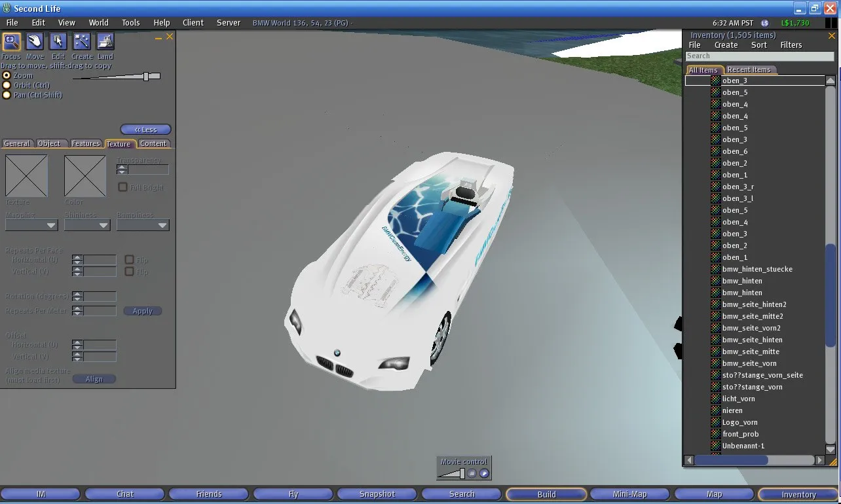The height and width of the screenshot is (504, 841).
Task: Click the zoom slider handle
Action: [x=146, y=77]
